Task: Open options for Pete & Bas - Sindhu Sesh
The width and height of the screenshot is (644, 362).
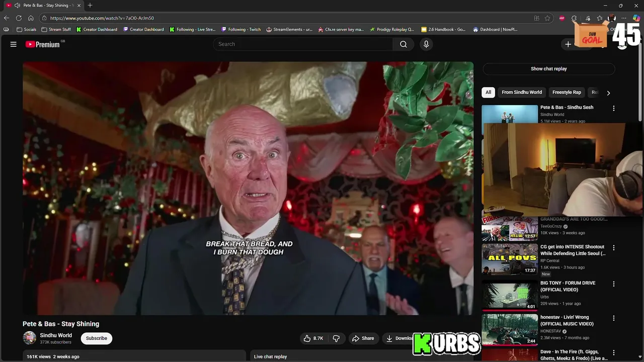Action: pos(613,108)
